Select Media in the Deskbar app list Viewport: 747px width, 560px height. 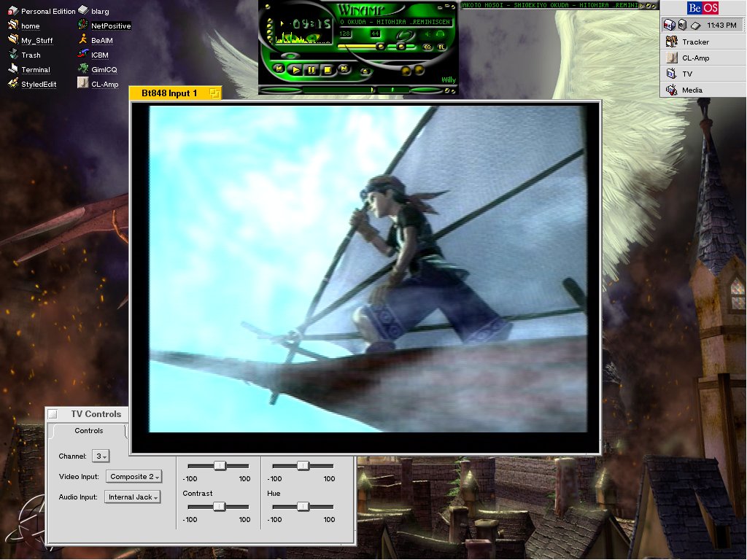tap(703, 90)
